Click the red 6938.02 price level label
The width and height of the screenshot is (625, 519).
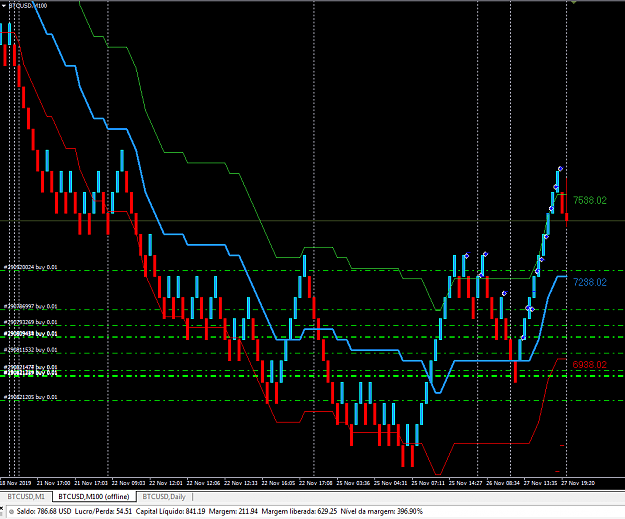590,364
